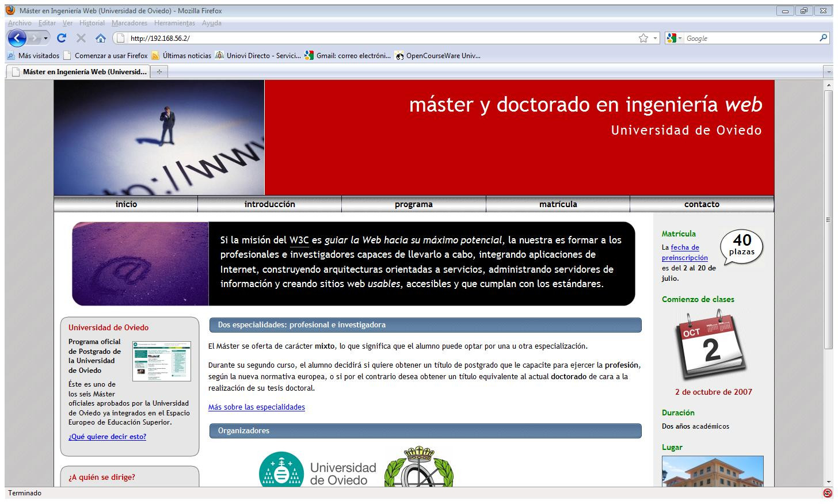838x504 pixels.
Task: Click the Terminado status bar text
Action: (25, 493)
